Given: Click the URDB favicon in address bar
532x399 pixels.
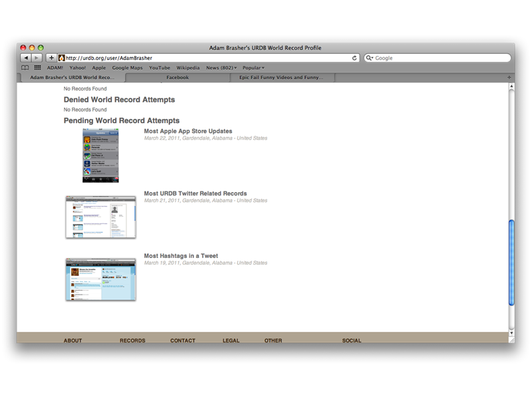Looking at the screenshot, I should [61, 58].
